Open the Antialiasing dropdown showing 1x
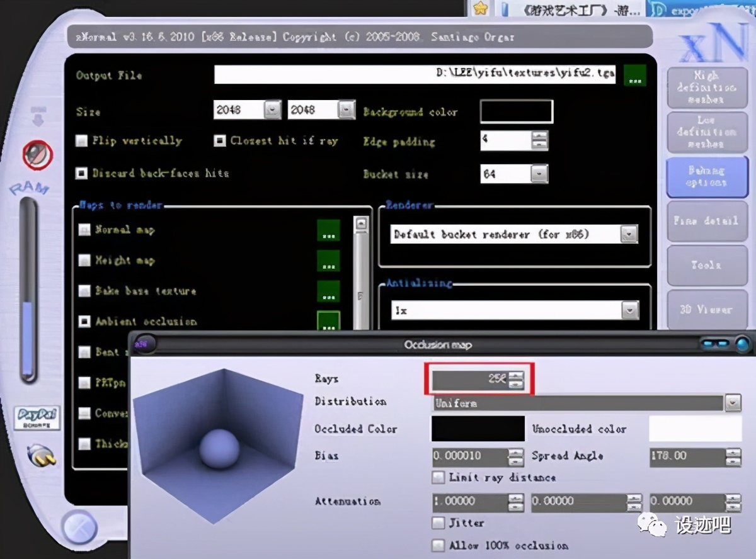 (629, 310)
